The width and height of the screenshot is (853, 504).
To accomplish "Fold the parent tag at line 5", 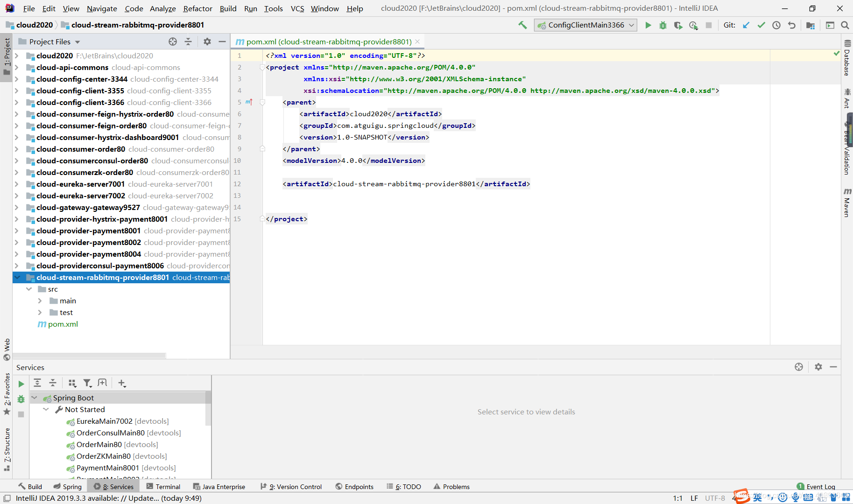I will (x=262, y=102).
